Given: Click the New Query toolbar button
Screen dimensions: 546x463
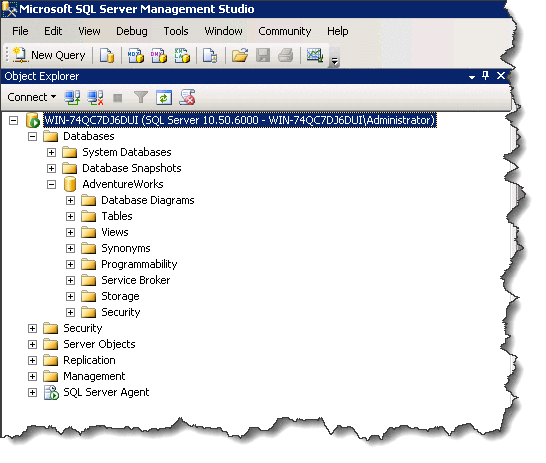Looking at the screenshot, I should (49, 55).
